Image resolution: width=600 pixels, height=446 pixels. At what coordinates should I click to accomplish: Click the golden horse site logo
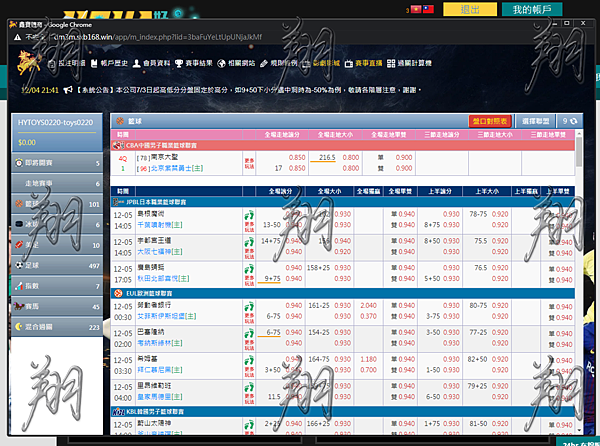pyautogui.click(x=29, y=63)
